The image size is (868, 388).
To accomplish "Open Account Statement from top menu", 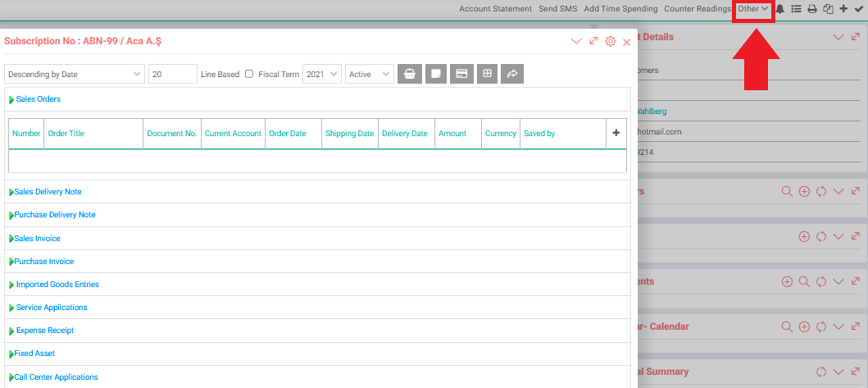I will [x=495, y=9].
